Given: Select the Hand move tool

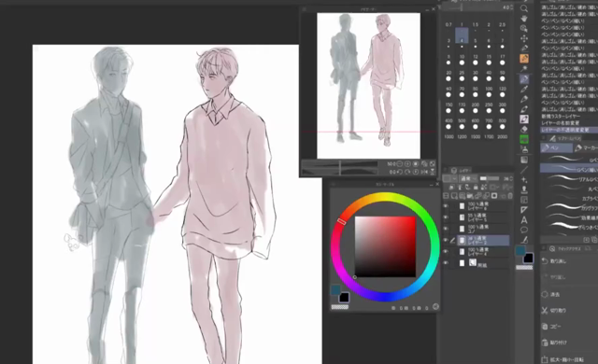Looking at the screenshot, I should (x=524, y=19).
